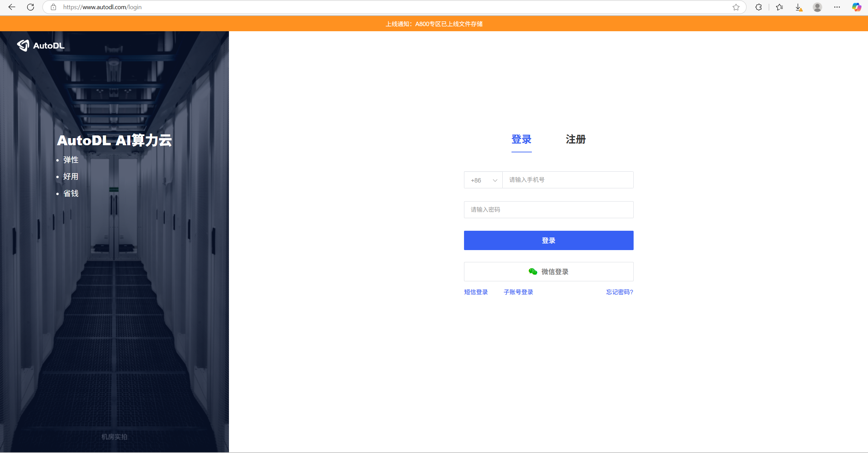868x453 pixels.
Task: Bookmark this page with the star icon
Action: pos(736,7)
